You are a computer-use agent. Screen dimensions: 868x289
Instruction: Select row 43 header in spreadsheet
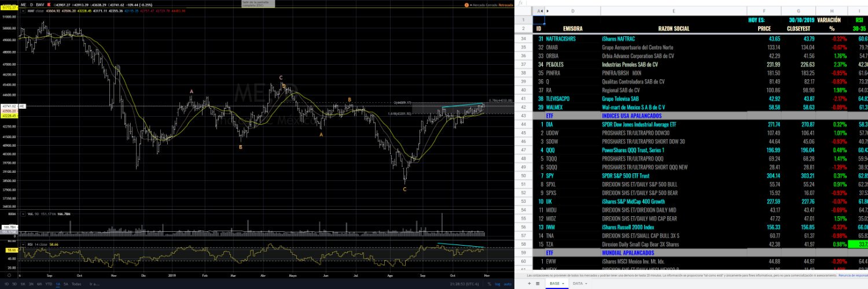523,116
